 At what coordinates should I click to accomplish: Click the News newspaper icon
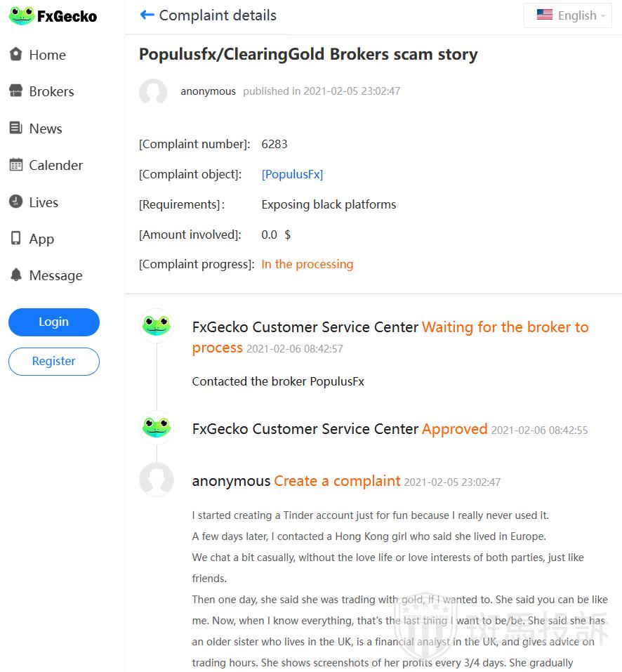tap(15, 128)
